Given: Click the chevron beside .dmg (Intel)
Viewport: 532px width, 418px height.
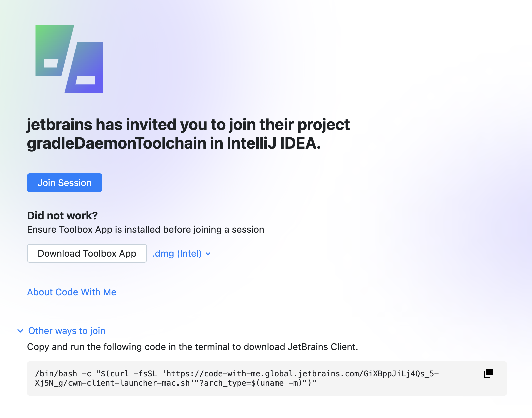Looking at the screenshot, I should pyautogui.click(x=208, y=254).
